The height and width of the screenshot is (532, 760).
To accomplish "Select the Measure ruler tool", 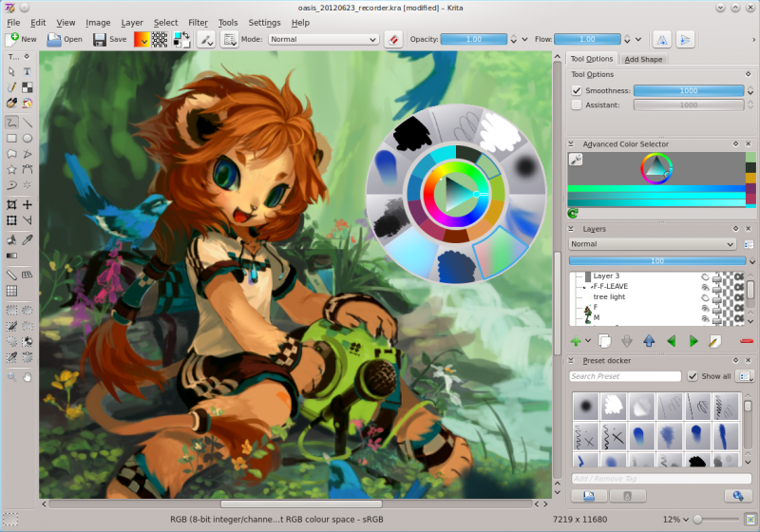I will point(11,275).
